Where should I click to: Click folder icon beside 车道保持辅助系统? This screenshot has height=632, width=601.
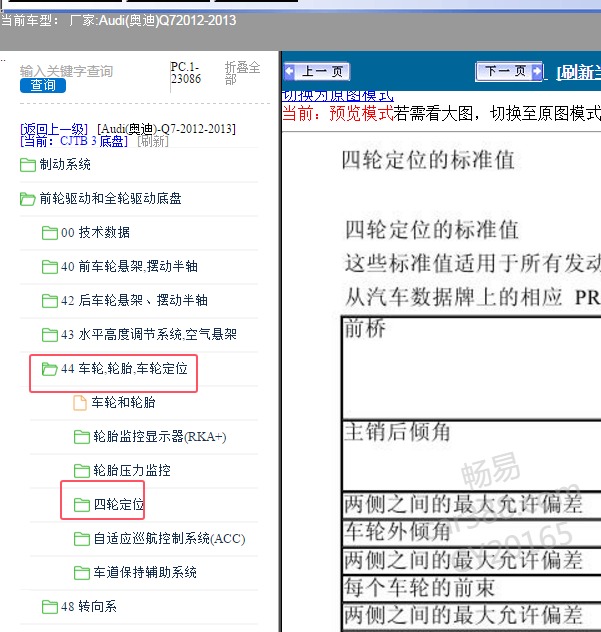click(x=81, y=573)
